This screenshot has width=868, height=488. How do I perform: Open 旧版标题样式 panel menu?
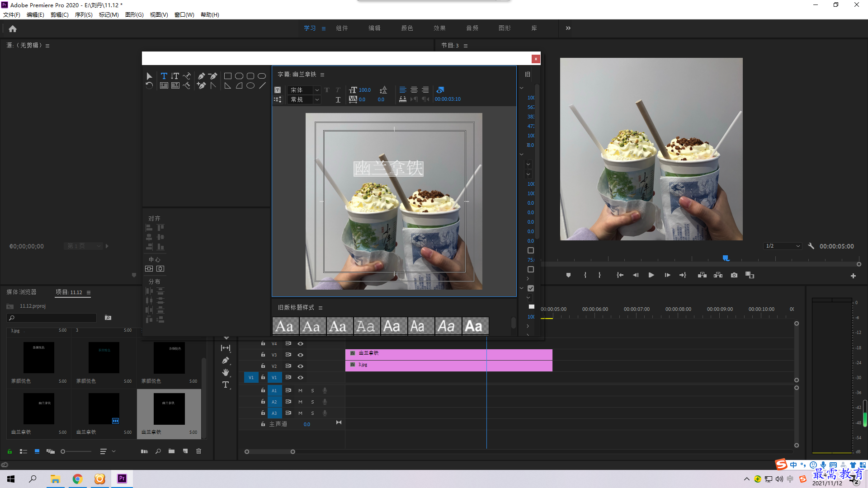click(321, 308)
